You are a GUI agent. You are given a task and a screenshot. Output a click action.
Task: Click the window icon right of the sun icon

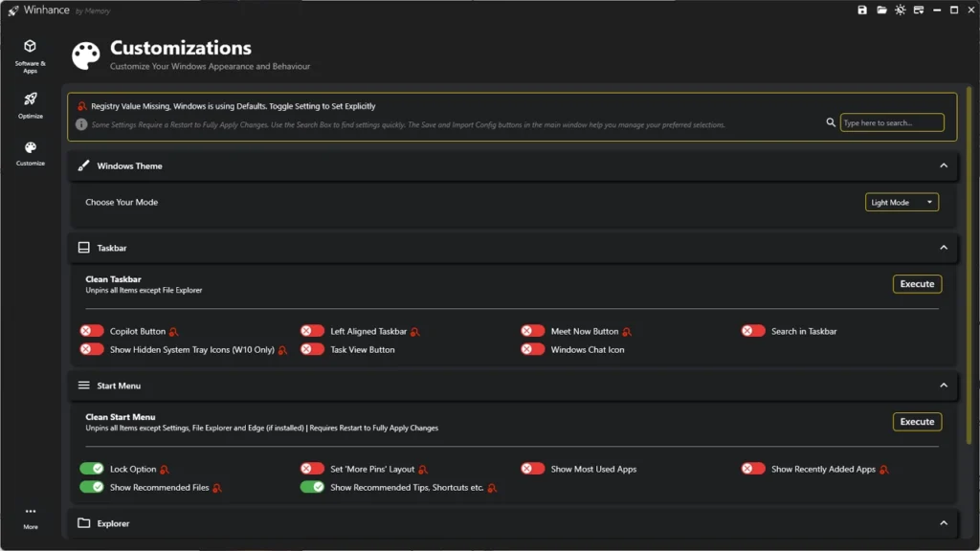[919, 11]
